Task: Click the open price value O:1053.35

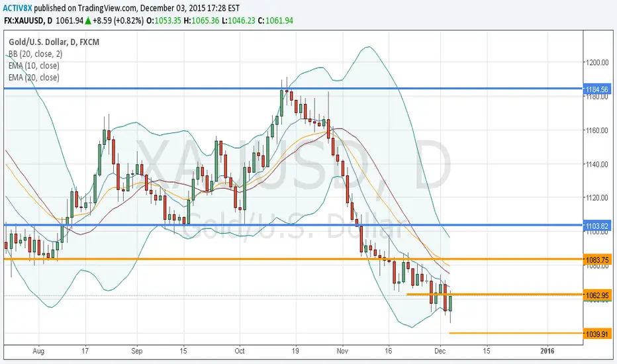Action: [x=164, y=21]
